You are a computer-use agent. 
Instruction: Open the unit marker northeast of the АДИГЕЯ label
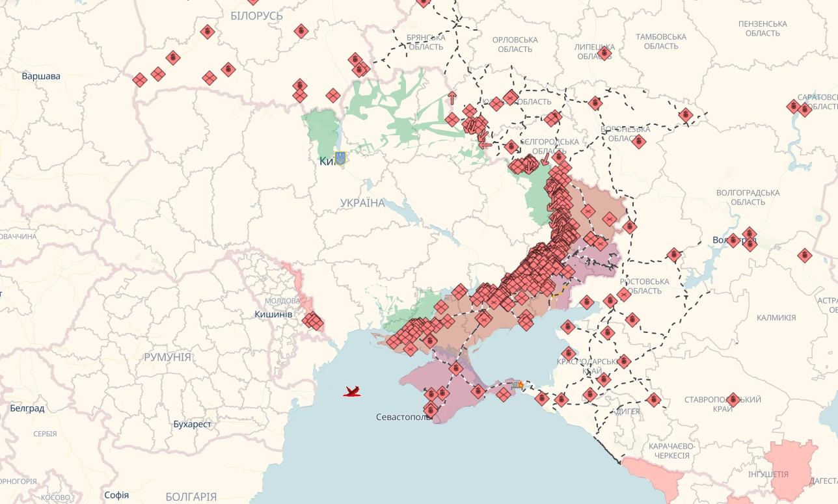654,399
